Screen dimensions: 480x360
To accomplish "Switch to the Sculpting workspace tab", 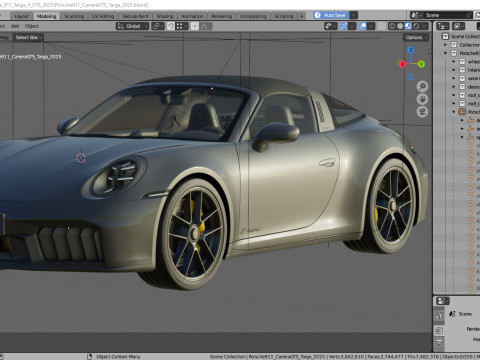I will (x=74, y=16).
